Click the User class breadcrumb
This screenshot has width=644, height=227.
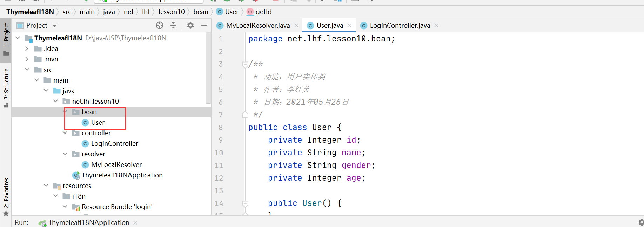228,12
